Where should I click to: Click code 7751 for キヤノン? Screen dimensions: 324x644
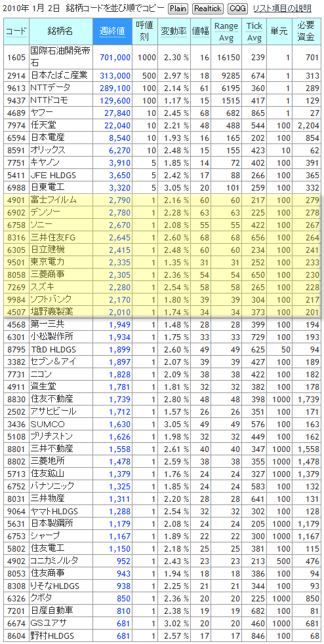pos(16,162)
